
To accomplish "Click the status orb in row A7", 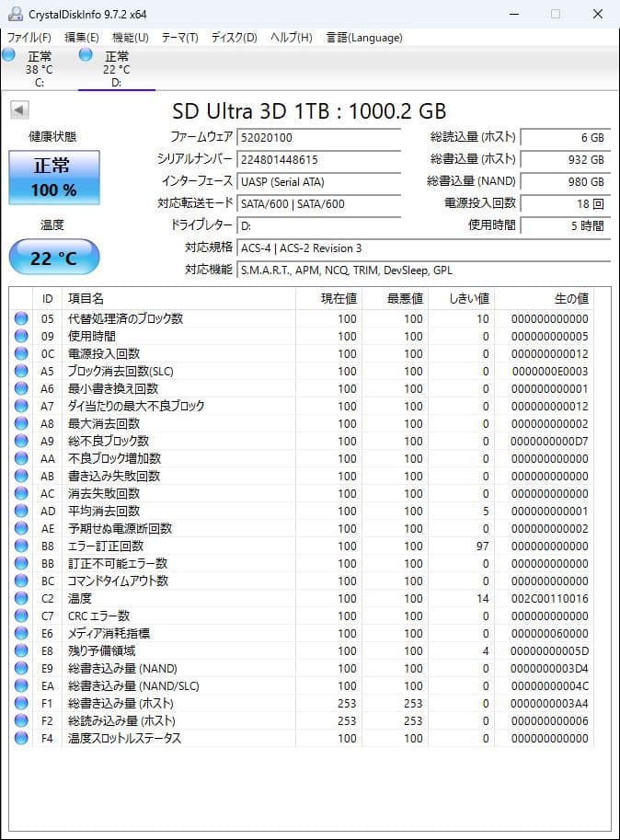I will (x=21, y=406).
